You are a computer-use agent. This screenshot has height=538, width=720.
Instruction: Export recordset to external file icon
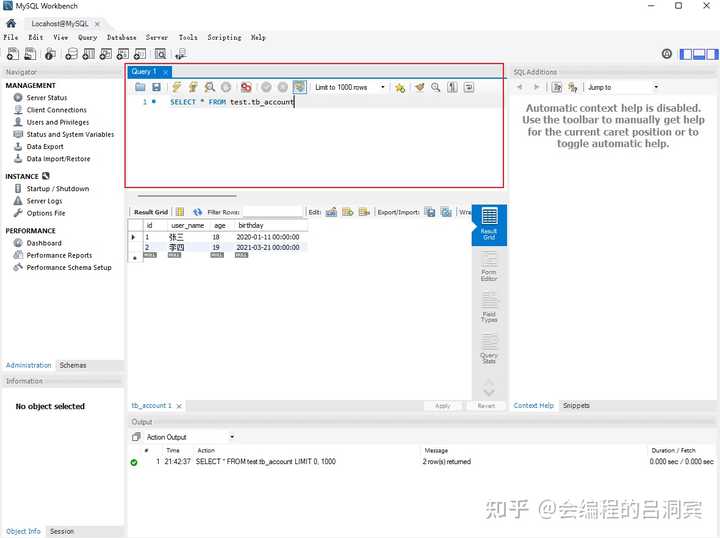pyautogui.click(x=430, y=212)
